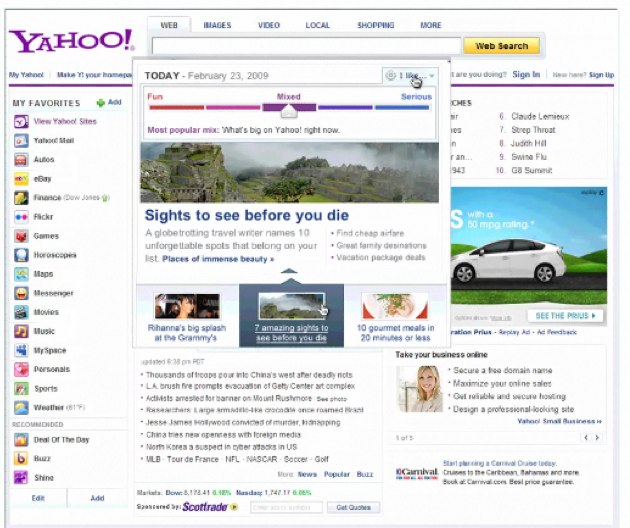Click inside the main web search box
Viewport: 630px width, 528px height.
click(x=306, y=46)
